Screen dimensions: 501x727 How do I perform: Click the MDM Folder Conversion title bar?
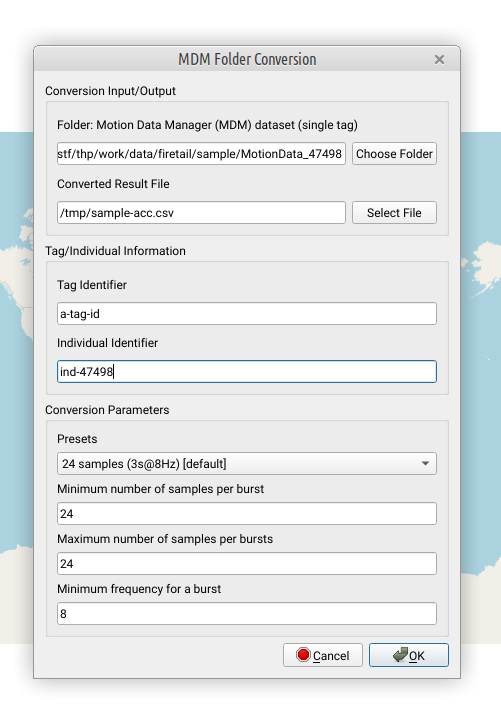[x=247, y=59]
